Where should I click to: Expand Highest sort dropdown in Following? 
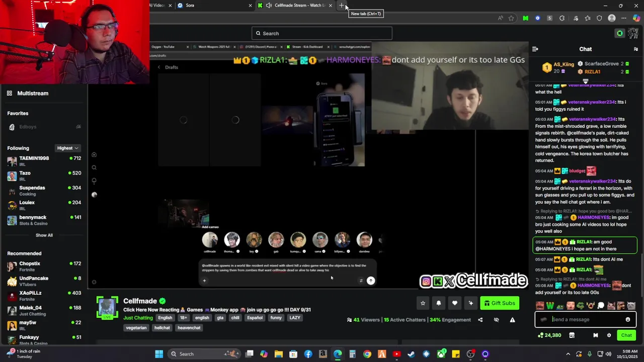point(67,148)
